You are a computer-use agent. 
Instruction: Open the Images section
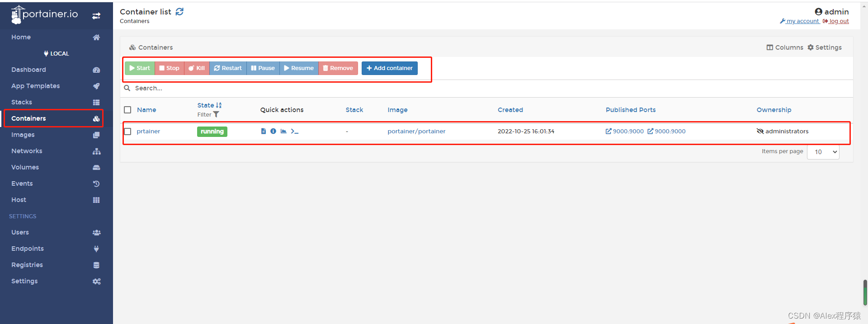(x=56, y=135)
